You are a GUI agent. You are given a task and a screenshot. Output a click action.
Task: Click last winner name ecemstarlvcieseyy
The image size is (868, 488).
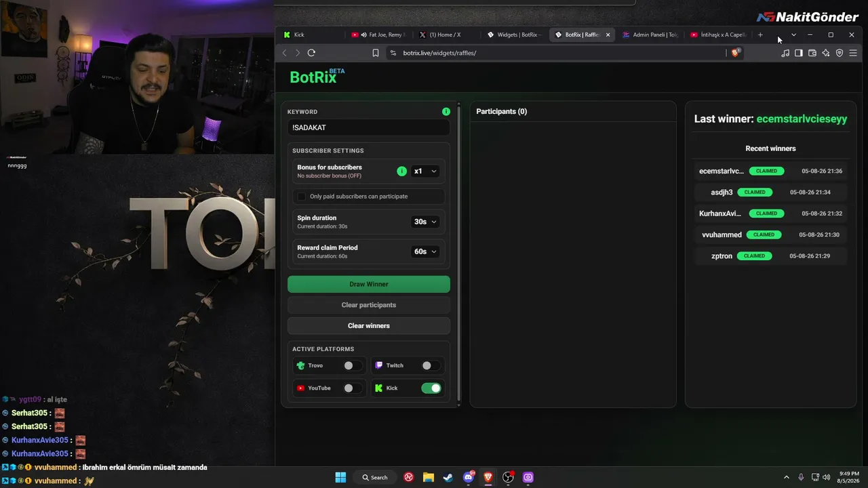click(802, 119)
